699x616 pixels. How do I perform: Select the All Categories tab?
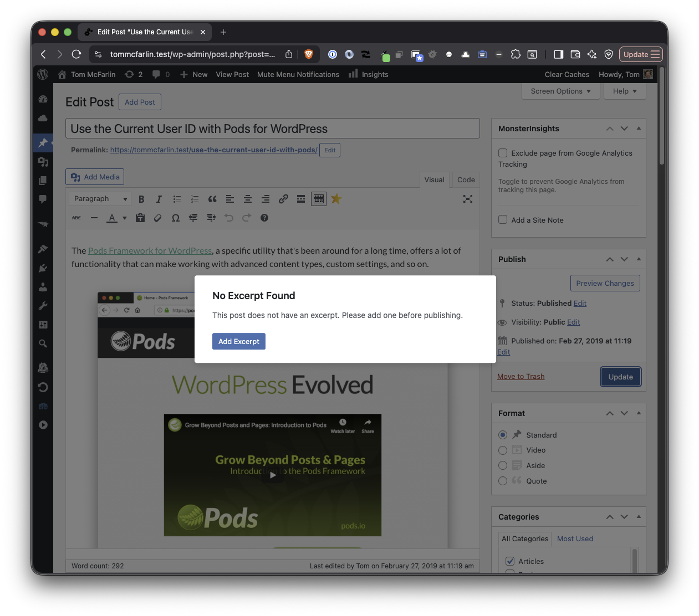(x=525, y=538)
